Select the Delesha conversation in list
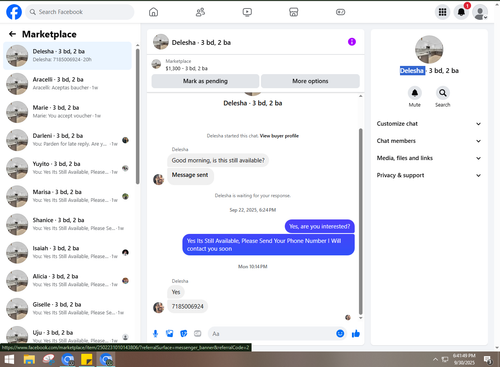Image resolution: width=500 pixels, height=367 pixels. tap(67, 56)
